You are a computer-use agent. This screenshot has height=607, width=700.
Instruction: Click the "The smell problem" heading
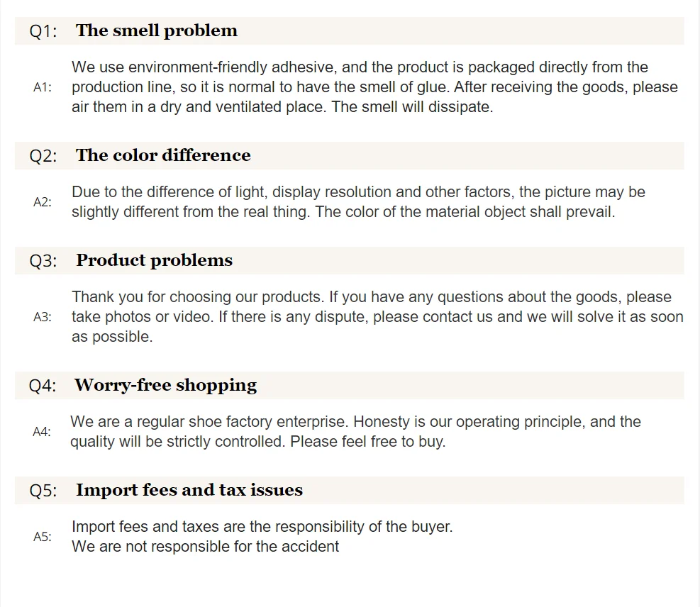(157, 30)
